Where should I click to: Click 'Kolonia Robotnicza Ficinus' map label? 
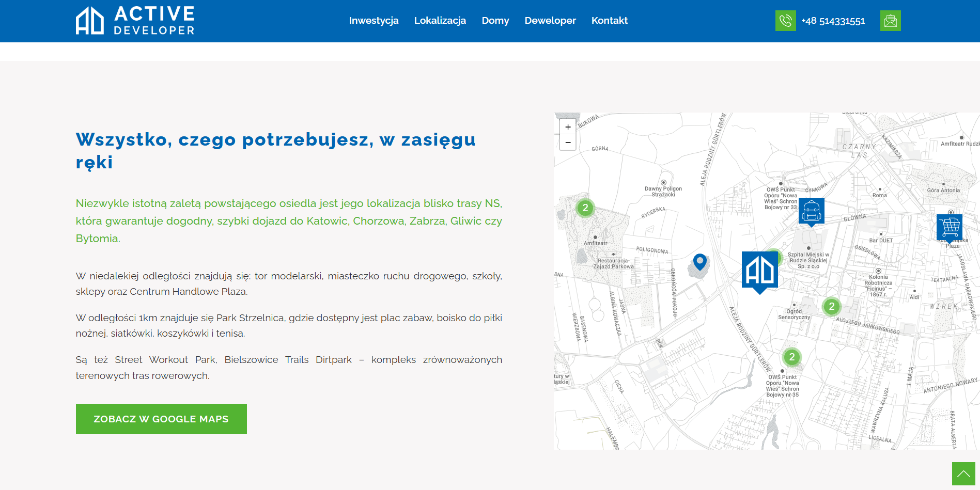878,286
